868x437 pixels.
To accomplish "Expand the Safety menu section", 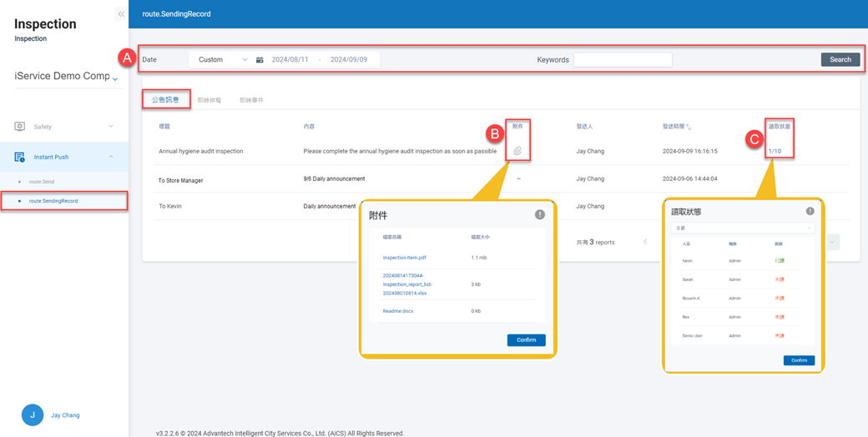I will tap(111, 127).
